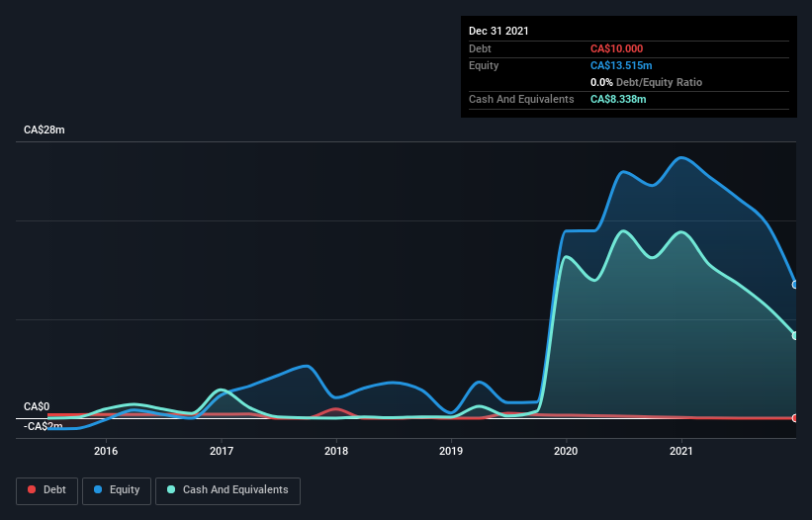Toggle the Equity series legend button
Screen dimensions: 812x520
click(x=117, y=490)
